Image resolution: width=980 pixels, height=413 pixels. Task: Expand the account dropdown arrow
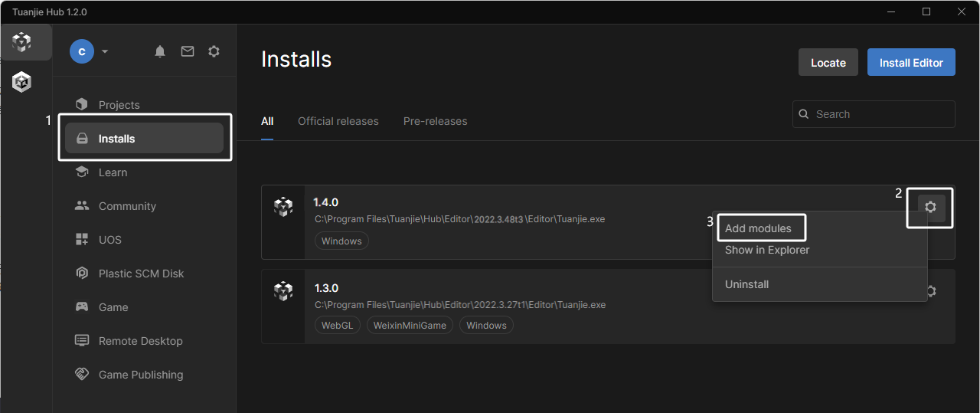pos(105,51)
